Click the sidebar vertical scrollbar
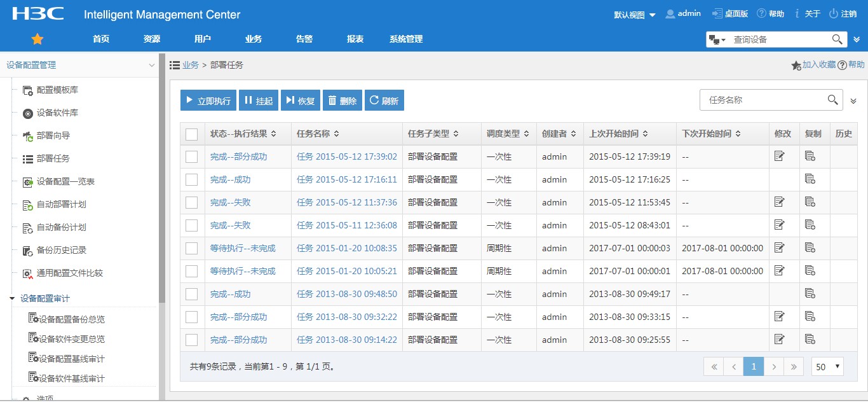Image resolution: width=868 pixels, height=402 pixels. (162, 191)
